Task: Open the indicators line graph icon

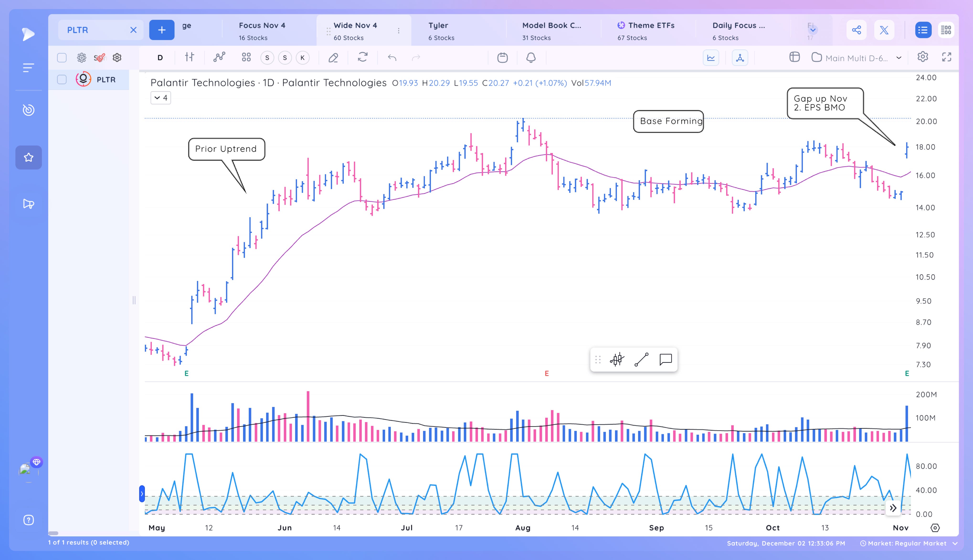Action: [x=219, y=57]
